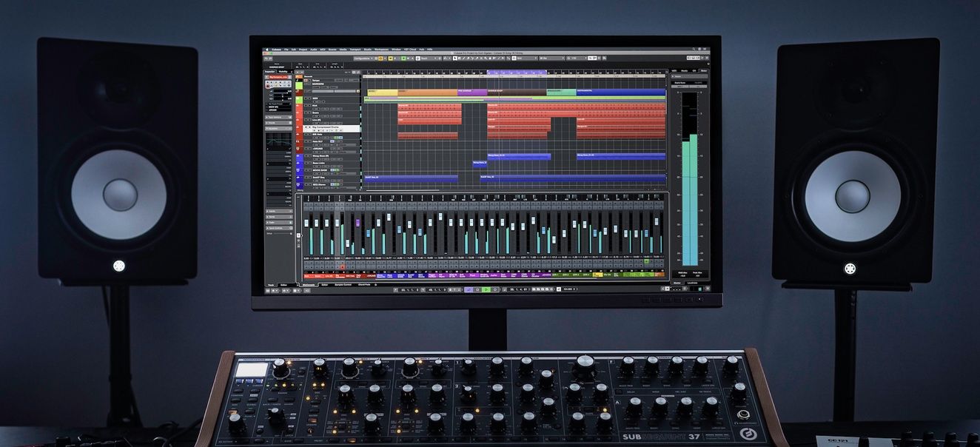This screenshot has width=980, height=447.
Task: Select the MixConsole tab in the lower zone
Action: tap(309, 285)
